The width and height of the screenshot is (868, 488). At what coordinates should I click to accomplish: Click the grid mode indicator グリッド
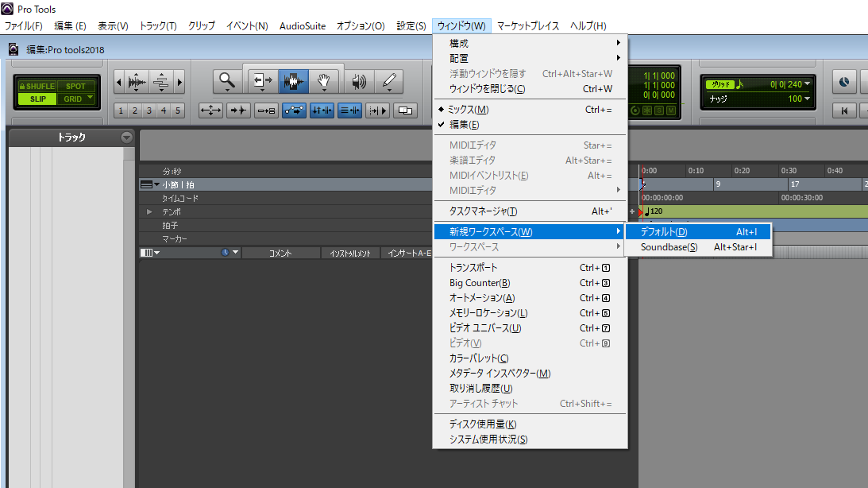721,84
